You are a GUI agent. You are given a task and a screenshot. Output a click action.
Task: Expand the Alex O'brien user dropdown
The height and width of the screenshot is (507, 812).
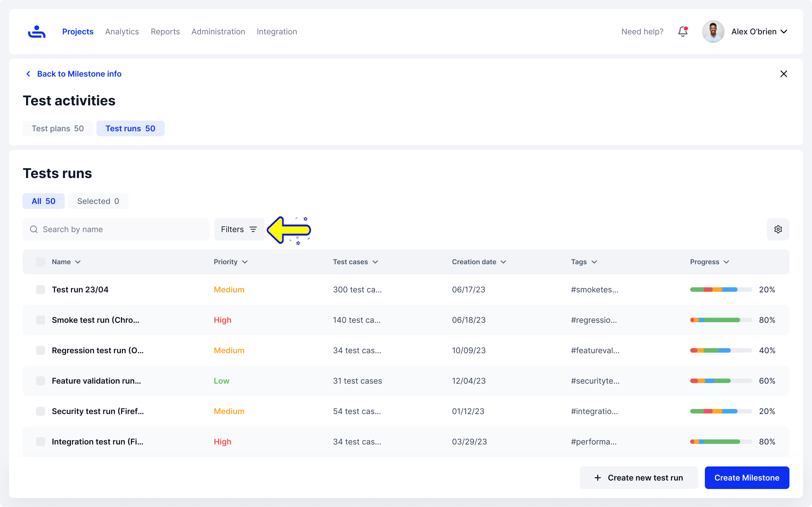[x=784, y=32]
